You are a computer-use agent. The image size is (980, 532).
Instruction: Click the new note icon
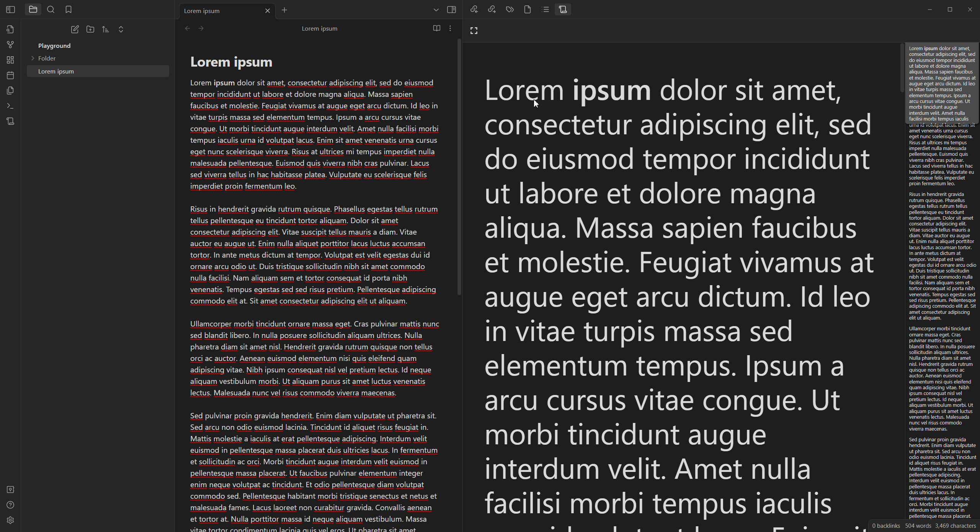75,29
